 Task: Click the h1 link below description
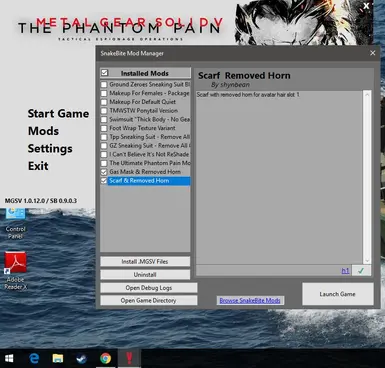click(345, 271)
